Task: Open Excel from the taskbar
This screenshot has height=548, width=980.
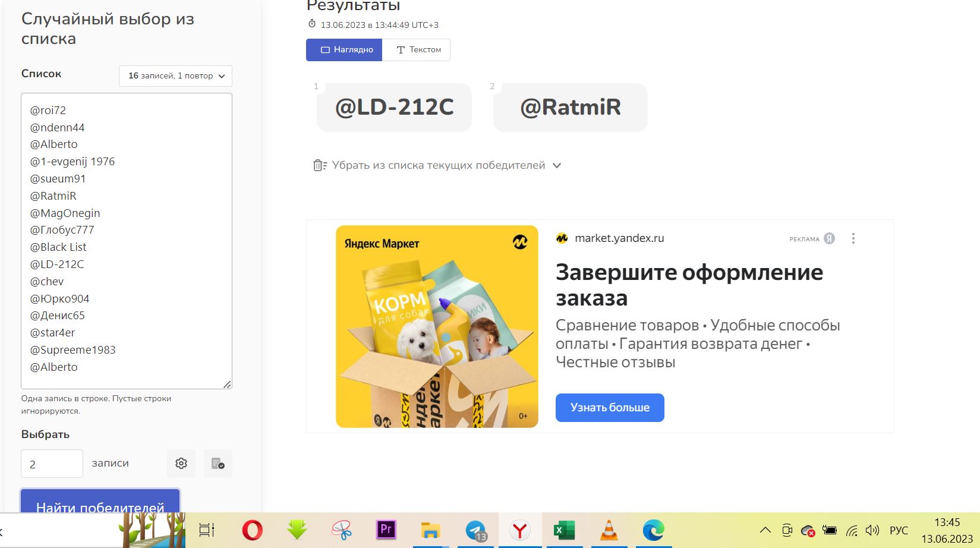Action: [x=563, y=530]
